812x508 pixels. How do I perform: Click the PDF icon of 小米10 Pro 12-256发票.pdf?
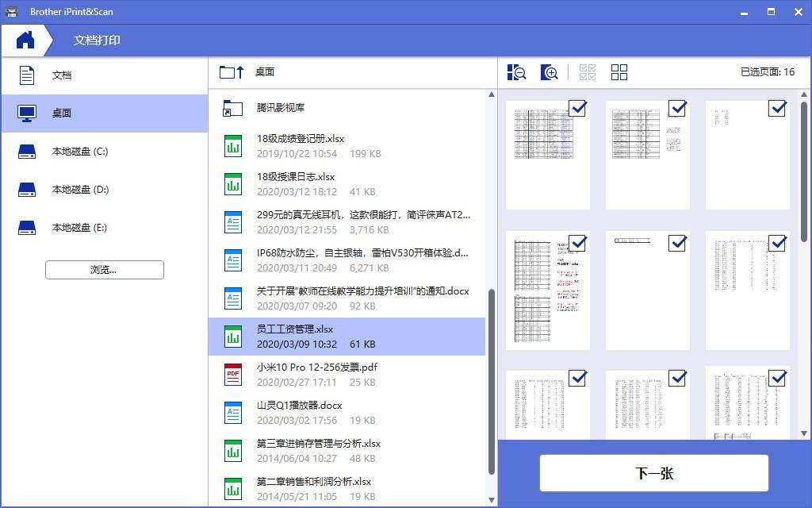coord(232,374)
